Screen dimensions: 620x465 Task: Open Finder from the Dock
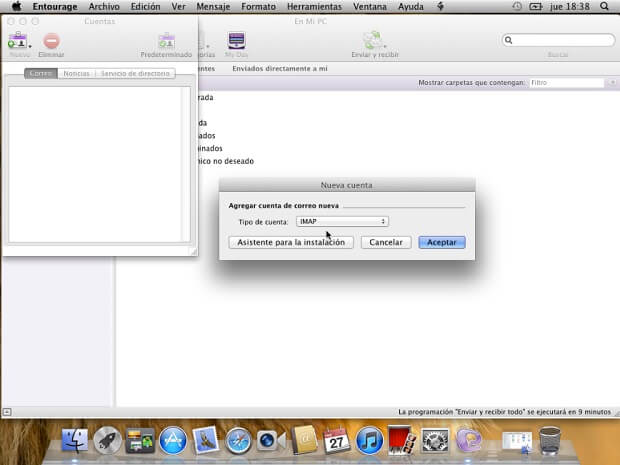tap(74, 440)
